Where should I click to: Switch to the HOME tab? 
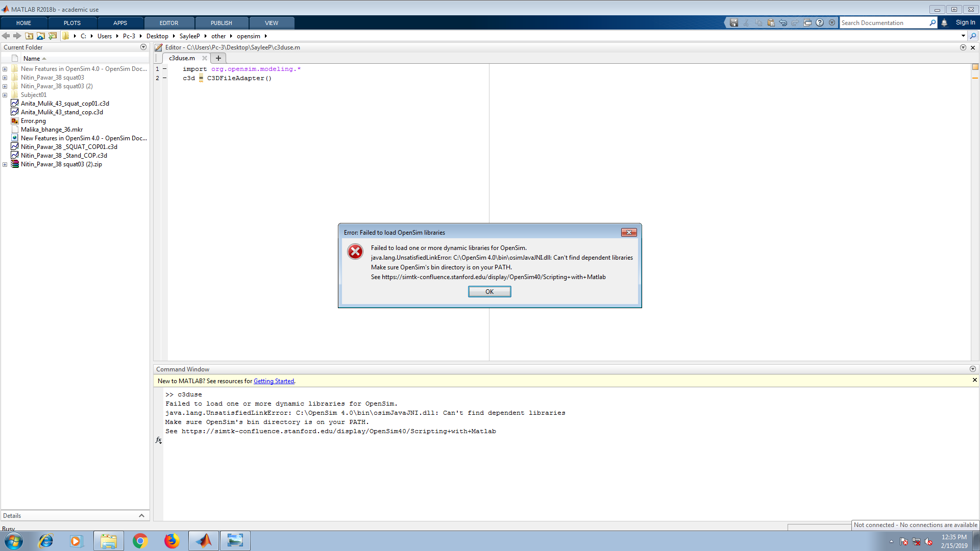24,23
